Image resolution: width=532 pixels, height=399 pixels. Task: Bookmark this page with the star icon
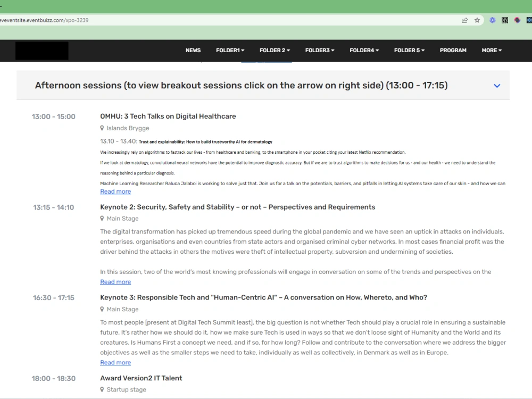coord(477,20)
